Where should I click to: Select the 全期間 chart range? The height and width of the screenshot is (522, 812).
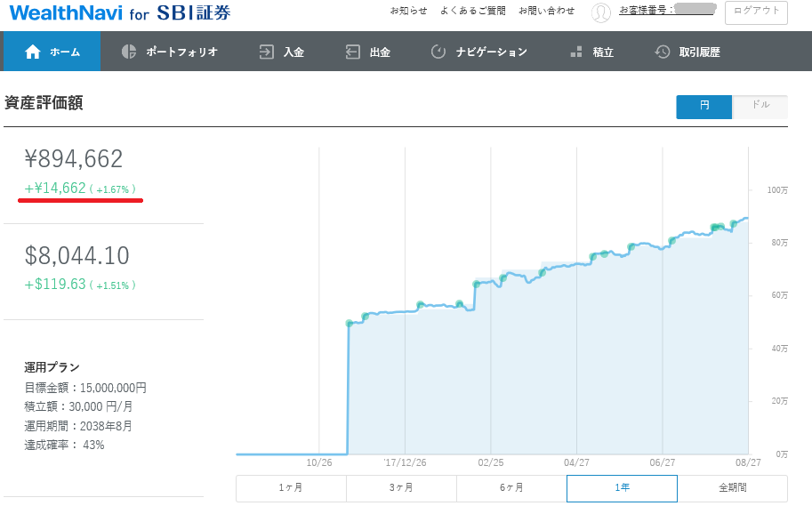point(732,488)
